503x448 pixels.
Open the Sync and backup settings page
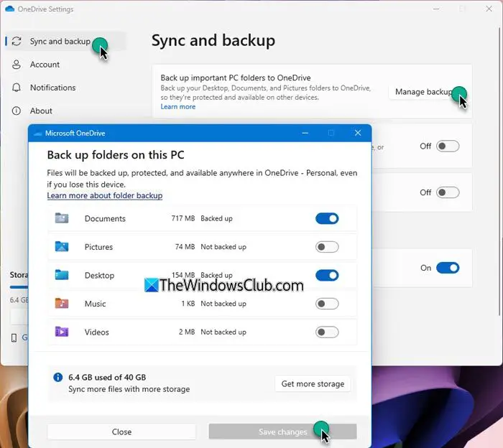[66, 42]
